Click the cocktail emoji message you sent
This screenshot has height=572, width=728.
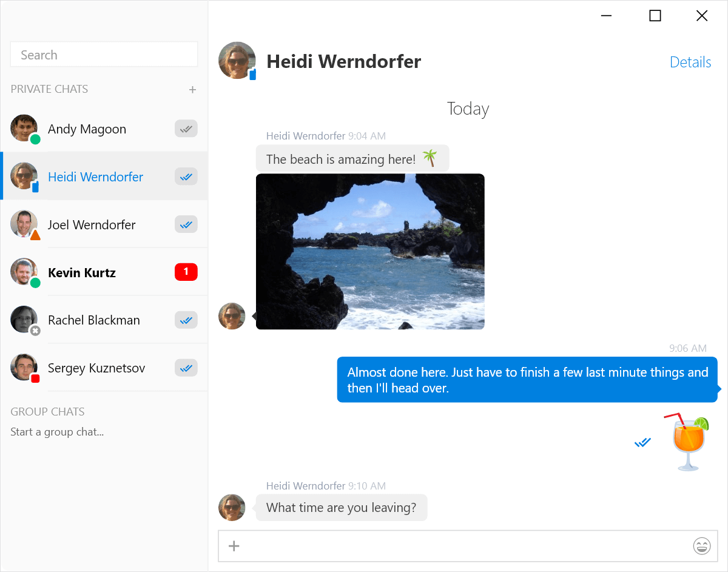click(x=686, y=440)
